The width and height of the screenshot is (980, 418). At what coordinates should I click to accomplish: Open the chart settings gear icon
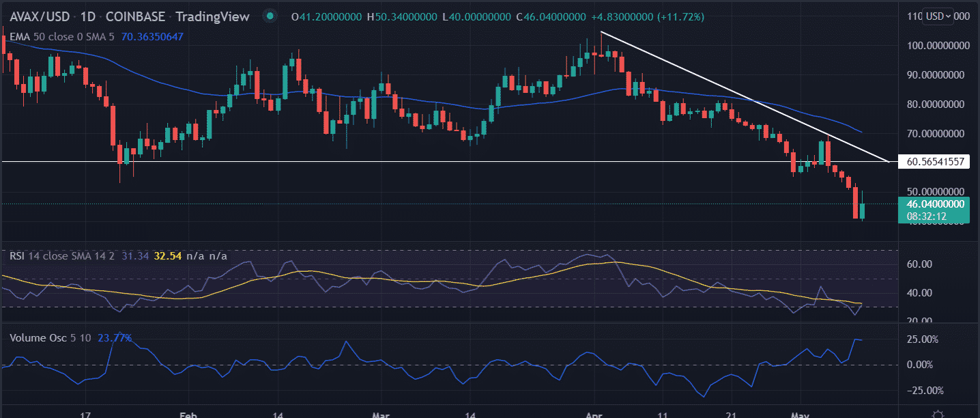pos(938,413)
